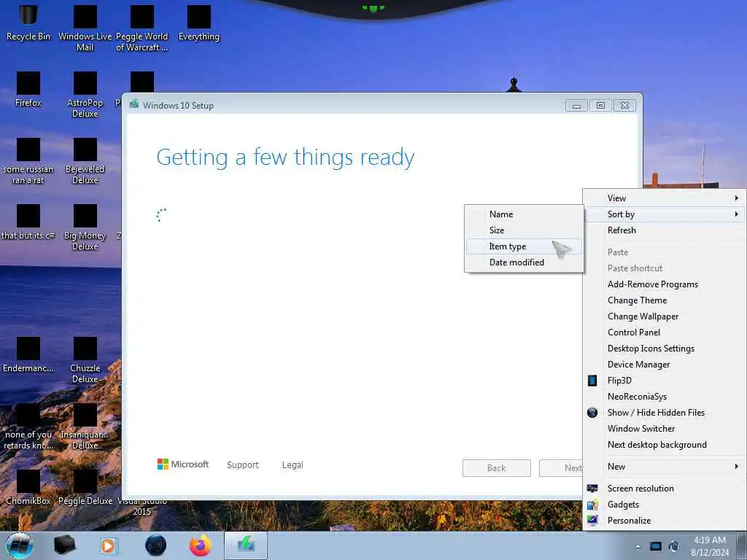Image resolution: width=747 pixels, height=560 pixels.
Task: Select the Bejeweled Deluxe desktop icon
Action: [85, 161]
